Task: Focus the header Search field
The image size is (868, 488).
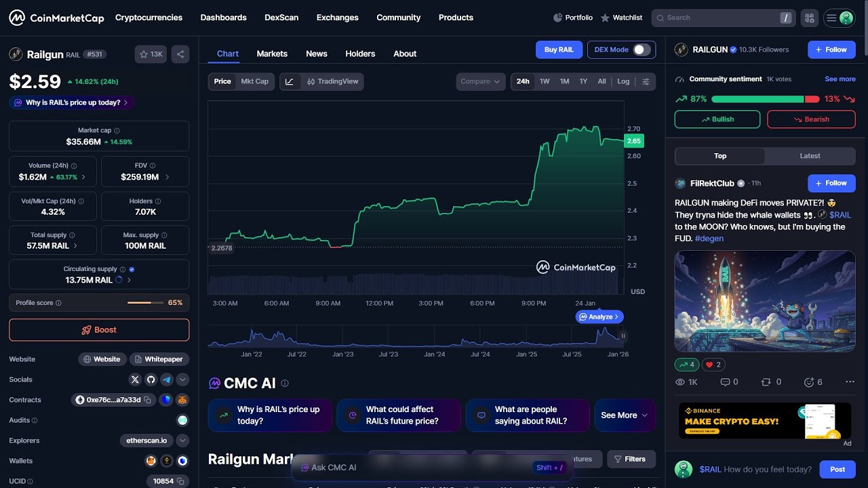Action: coord(723,18)
